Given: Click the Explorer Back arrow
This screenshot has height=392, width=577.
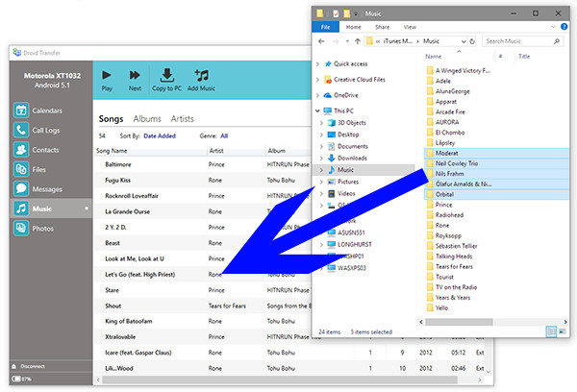Looking at the screenshot, I should 321,41.
